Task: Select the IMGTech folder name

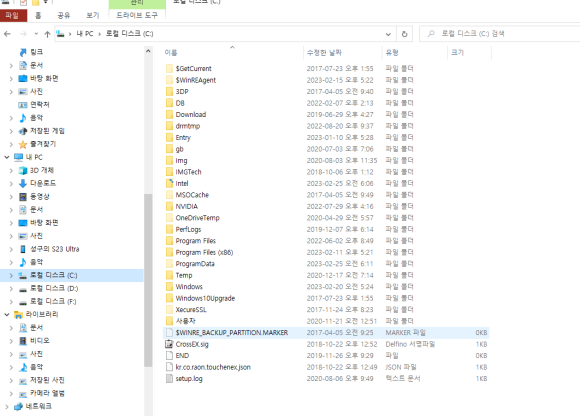Action: click(188, 172)
